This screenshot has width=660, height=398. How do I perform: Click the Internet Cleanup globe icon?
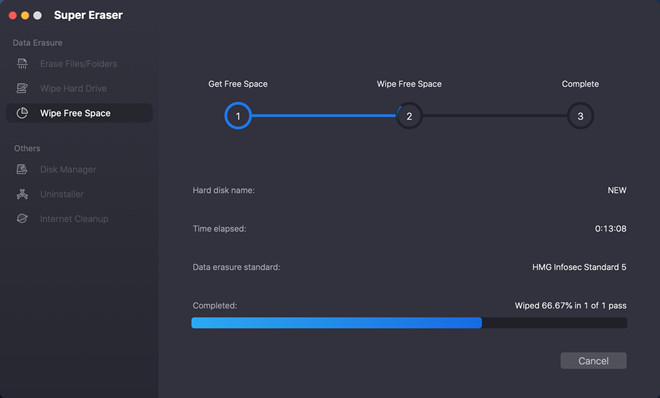[x=22, y=219]
